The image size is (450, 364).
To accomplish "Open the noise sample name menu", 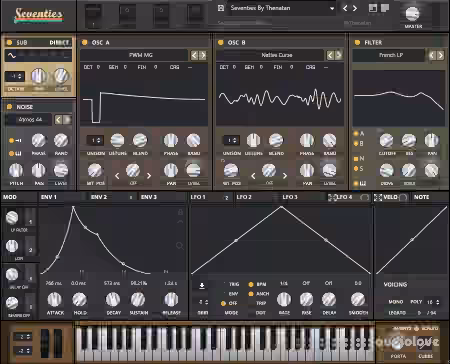I will tap(29, 119).
